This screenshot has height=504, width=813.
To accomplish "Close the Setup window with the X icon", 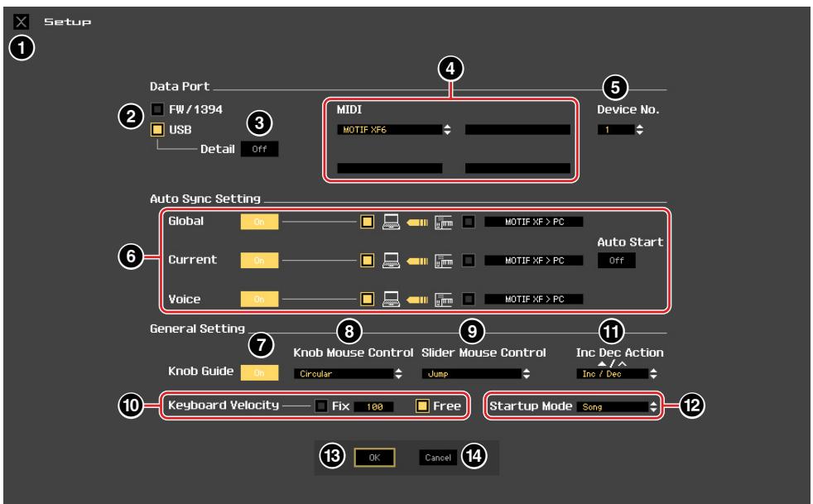I will (x=22, y=22).
